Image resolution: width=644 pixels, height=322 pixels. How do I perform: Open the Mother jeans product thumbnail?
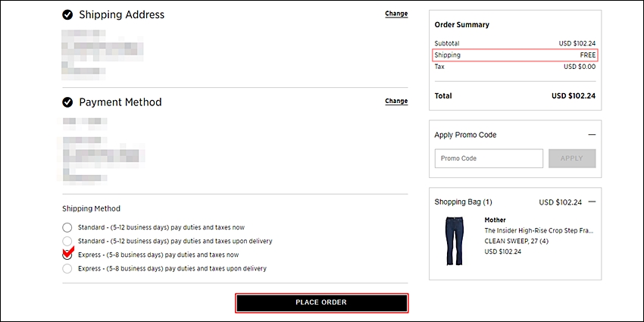coord(454,242)
